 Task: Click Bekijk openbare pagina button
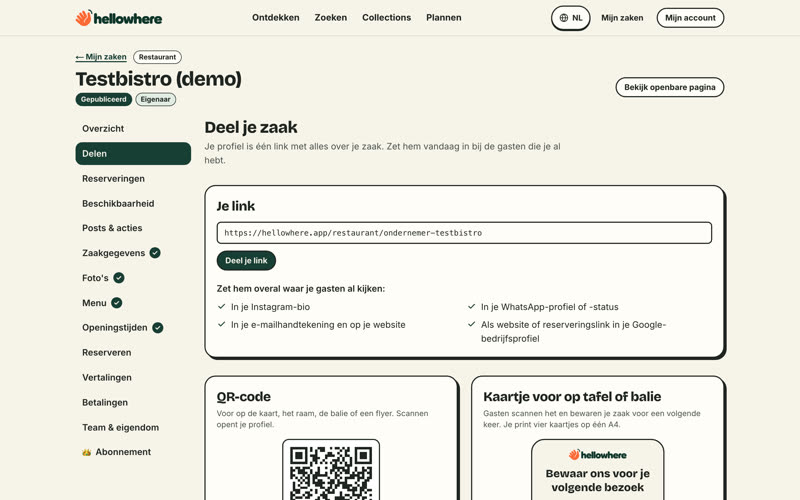click(669, 87)
